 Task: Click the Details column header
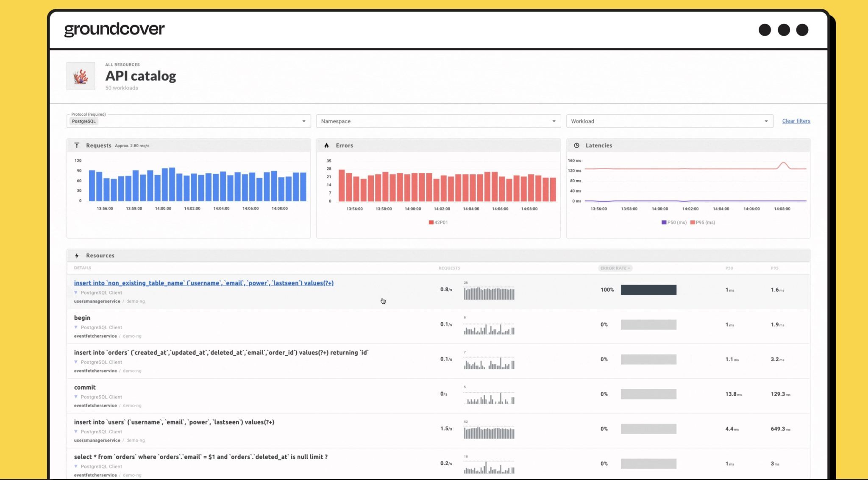83,268
